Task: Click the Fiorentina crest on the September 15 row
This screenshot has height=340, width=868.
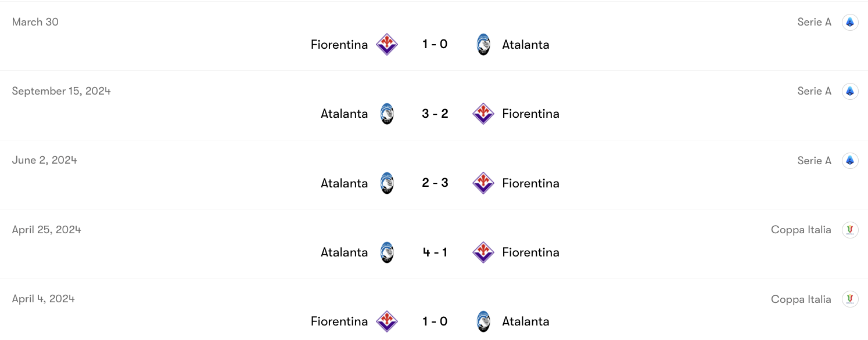Action: coord(483,113)
